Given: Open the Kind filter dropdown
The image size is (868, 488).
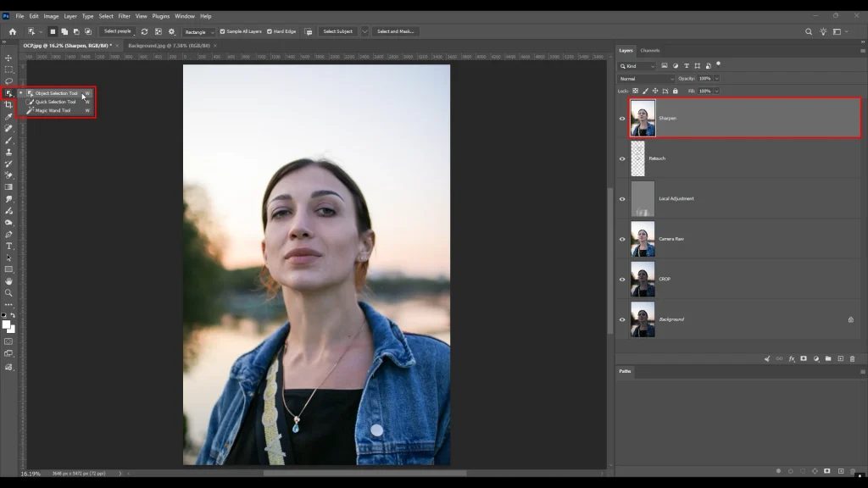Looking at the screenshot, I should pos(637,66).
